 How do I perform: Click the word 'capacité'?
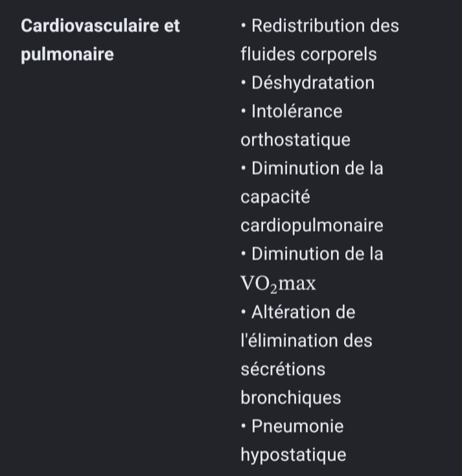(275, 198)
